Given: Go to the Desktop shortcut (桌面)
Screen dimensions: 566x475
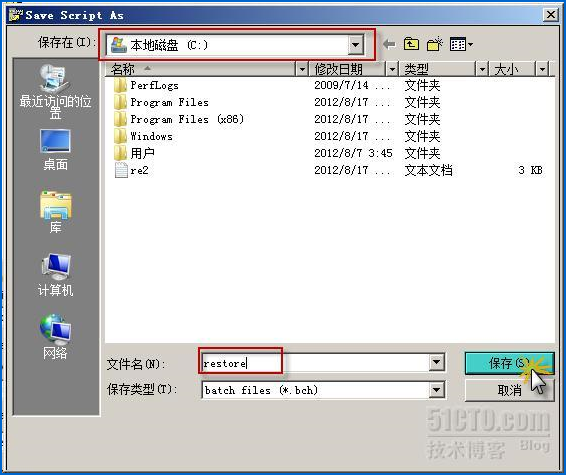Looking at the screenshot, I should (x=55, y=149).
